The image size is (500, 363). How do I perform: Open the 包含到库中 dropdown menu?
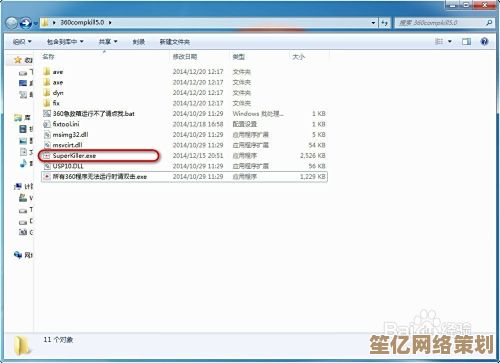coord(65,42)
